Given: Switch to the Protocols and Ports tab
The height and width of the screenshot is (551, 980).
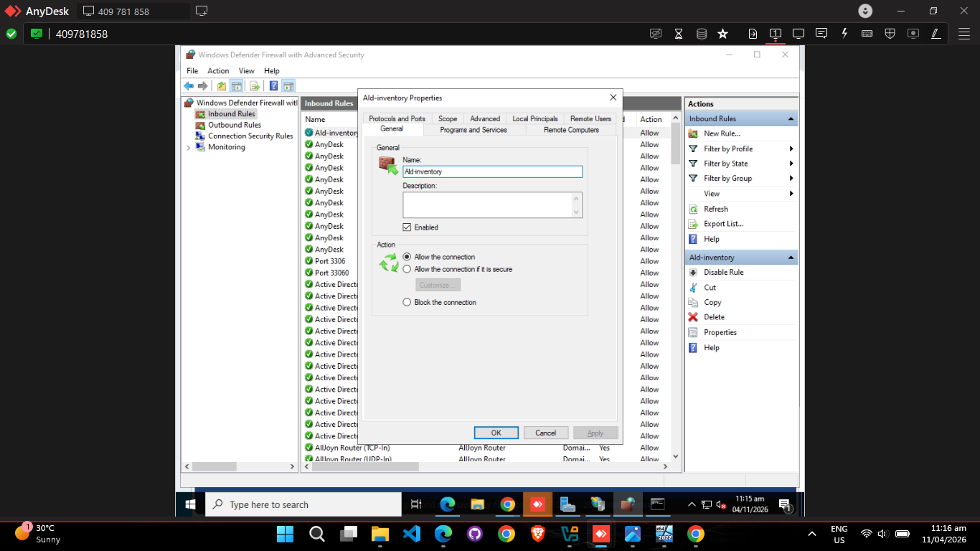Looking at the screenshot, I should pos(397,119).
